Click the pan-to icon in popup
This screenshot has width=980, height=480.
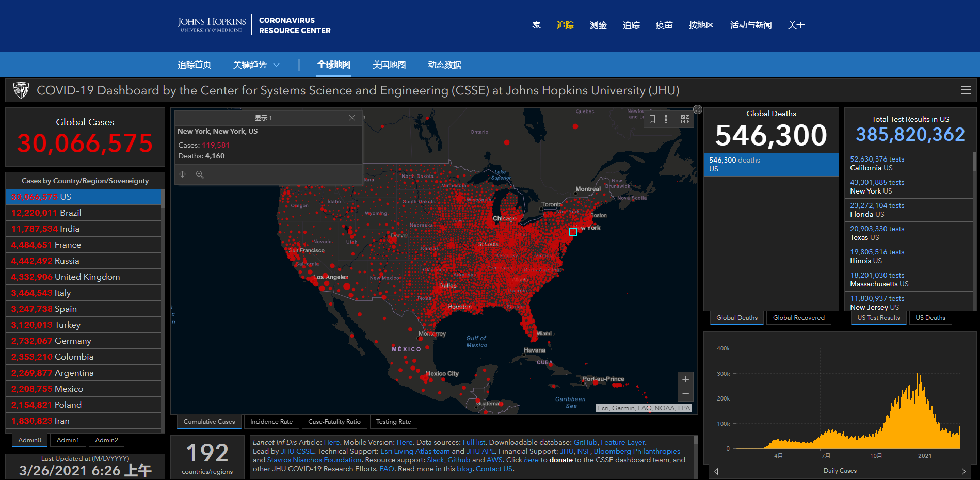click(183, 174)
